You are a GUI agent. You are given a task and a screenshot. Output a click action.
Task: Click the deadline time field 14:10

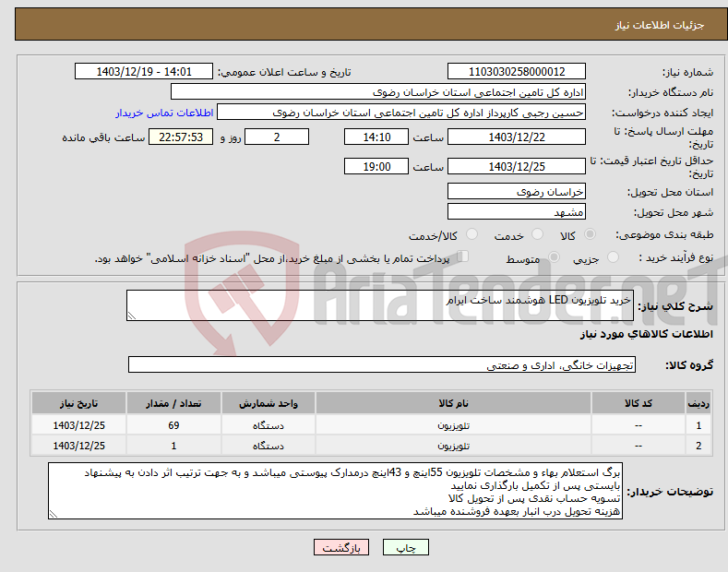click(376, 137)
